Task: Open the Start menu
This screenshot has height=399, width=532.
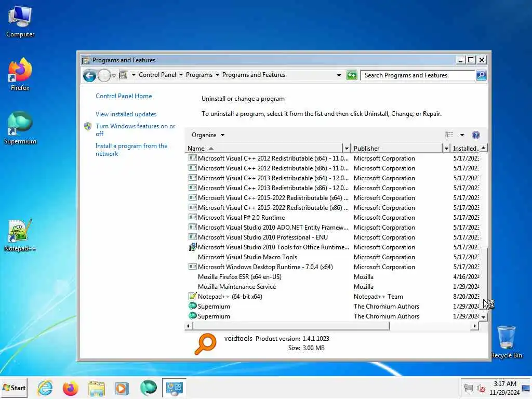Action: (14, 388)
